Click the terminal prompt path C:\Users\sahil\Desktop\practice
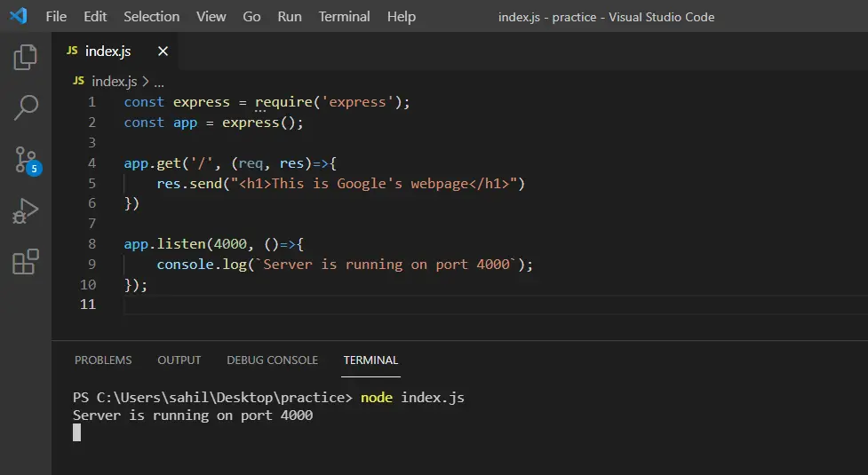Viewport: 868px width, 475px height. tap(221, 398)
